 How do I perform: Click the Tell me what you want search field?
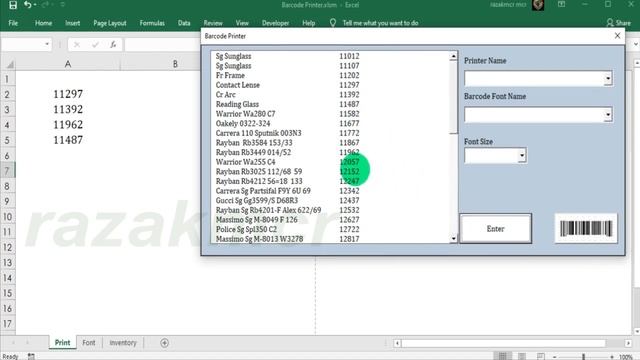pos(380,23)
